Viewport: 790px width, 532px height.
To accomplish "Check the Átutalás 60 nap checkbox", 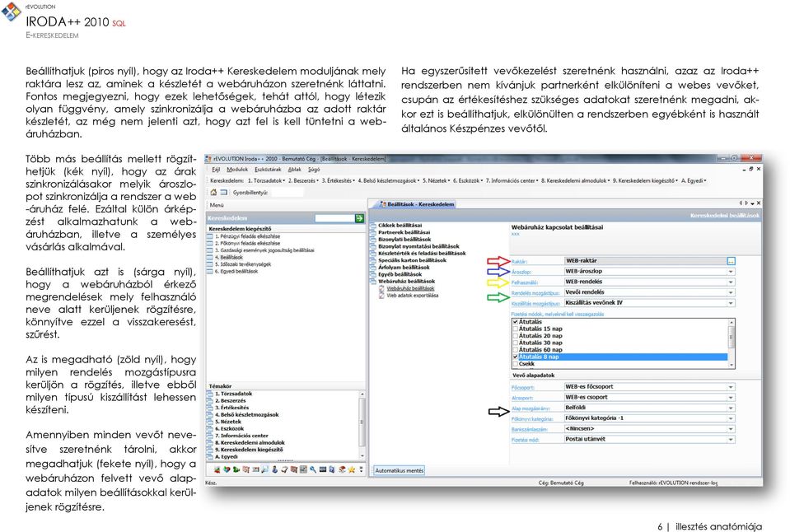I will 516,350.
